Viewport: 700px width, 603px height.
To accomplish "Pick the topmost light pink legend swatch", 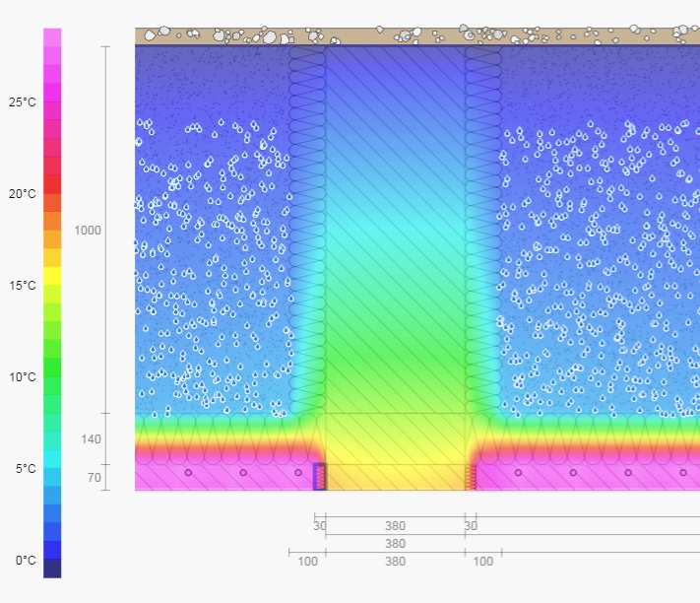I will (x=52, y=37).
